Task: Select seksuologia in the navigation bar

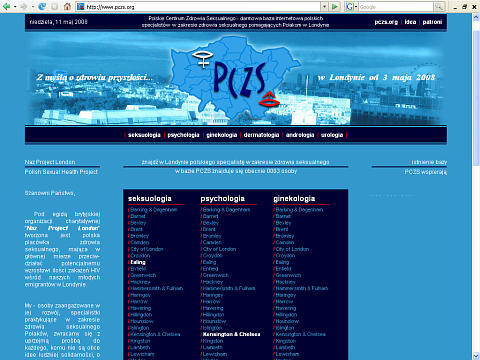Action: pos(144,135)
